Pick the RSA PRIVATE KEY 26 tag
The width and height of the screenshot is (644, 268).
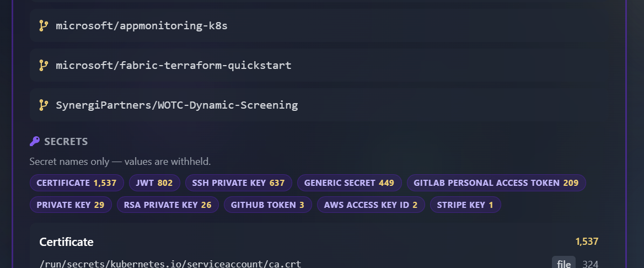click(168, 205)
